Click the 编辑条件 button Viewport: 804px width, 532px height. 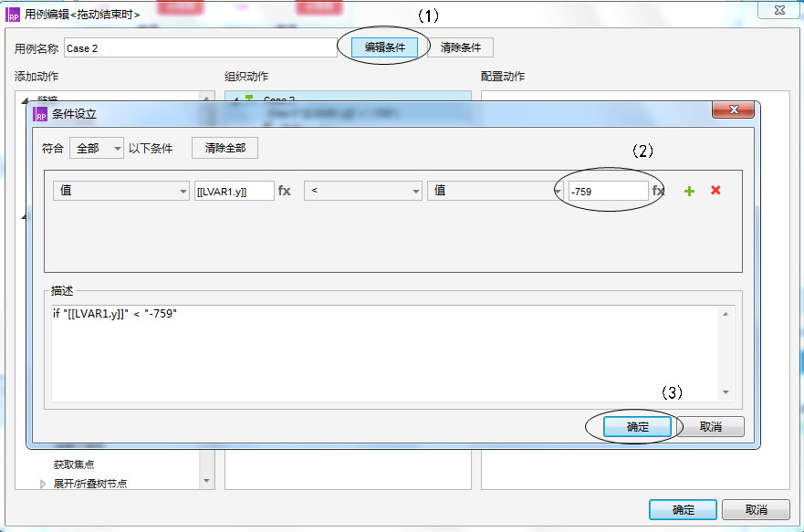384,47
